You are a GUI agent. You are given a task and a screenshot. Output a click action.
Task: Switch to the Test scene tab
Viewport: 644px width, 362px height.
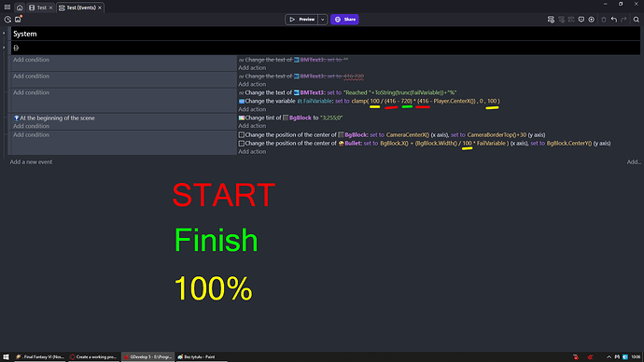coord(37,7)
